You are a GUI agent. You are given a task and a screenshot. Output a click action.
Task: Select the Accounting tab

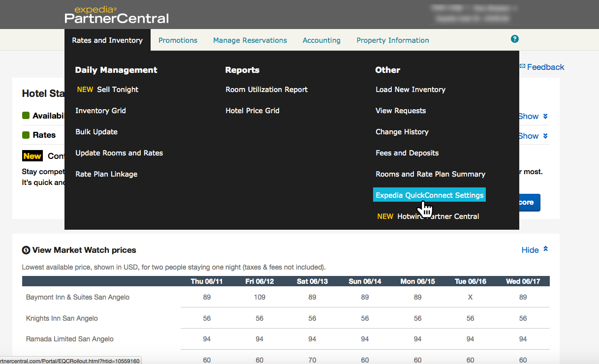pos(321,40)
